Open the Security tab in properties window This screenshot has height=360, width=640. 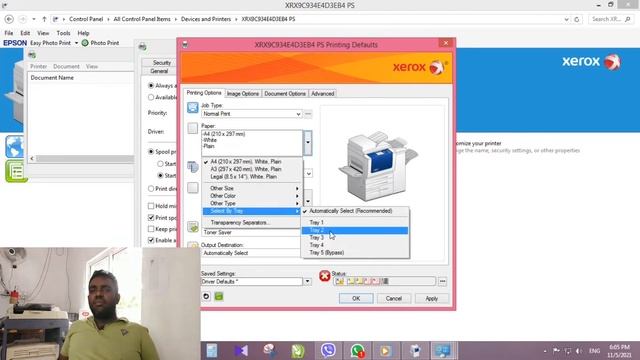coord(162,62)
